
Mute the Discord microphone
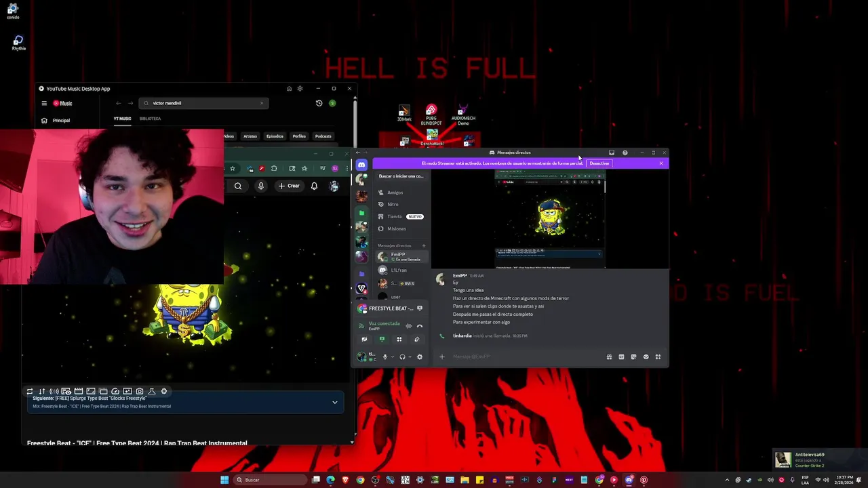point(385,357)
